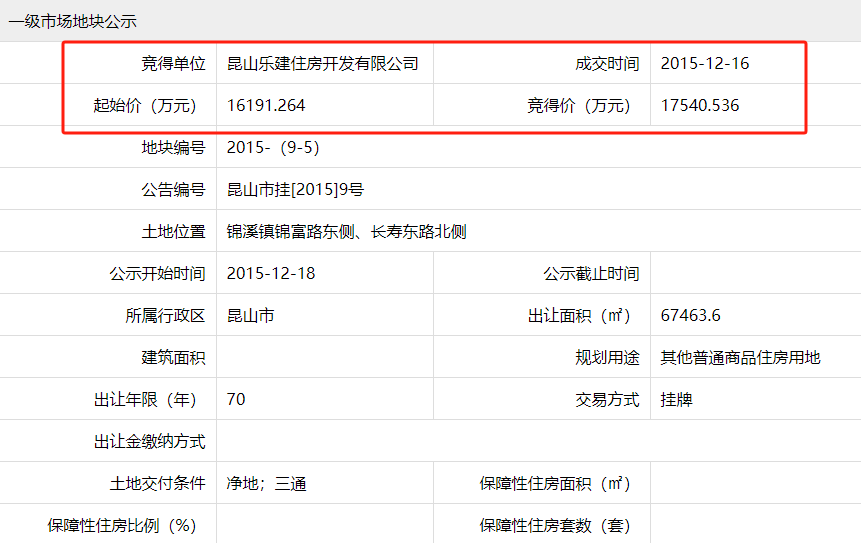Click the 出让金缴纳方式 field label

tap(149, 442)
